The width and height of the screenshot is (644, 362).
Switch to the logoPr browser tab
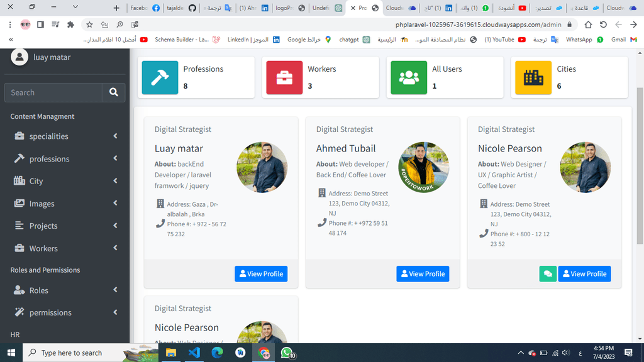291,8
